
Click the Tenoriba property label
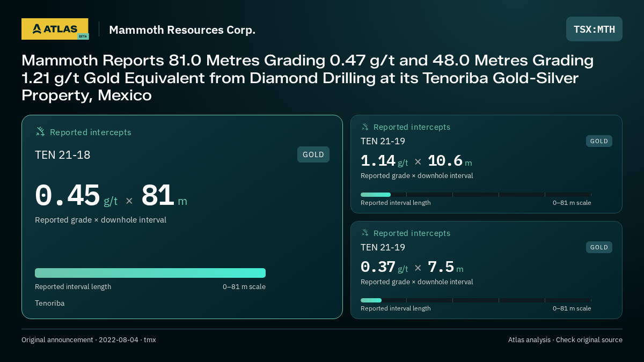point(50,303)
